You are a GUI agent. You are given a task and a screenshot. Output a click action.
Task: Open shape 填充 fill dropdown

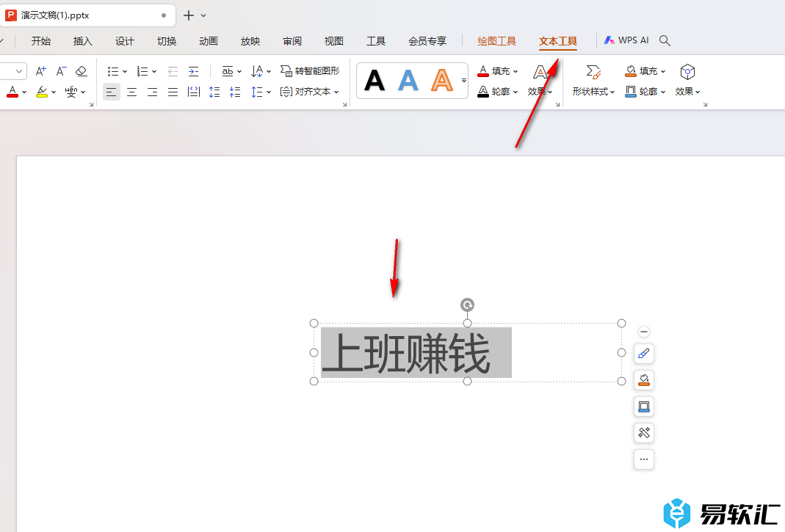click(x=645, y=71)
